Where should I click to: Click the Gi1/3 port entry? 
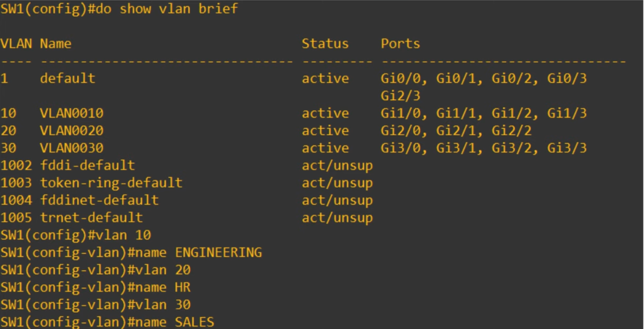click(x=567, y=113)
